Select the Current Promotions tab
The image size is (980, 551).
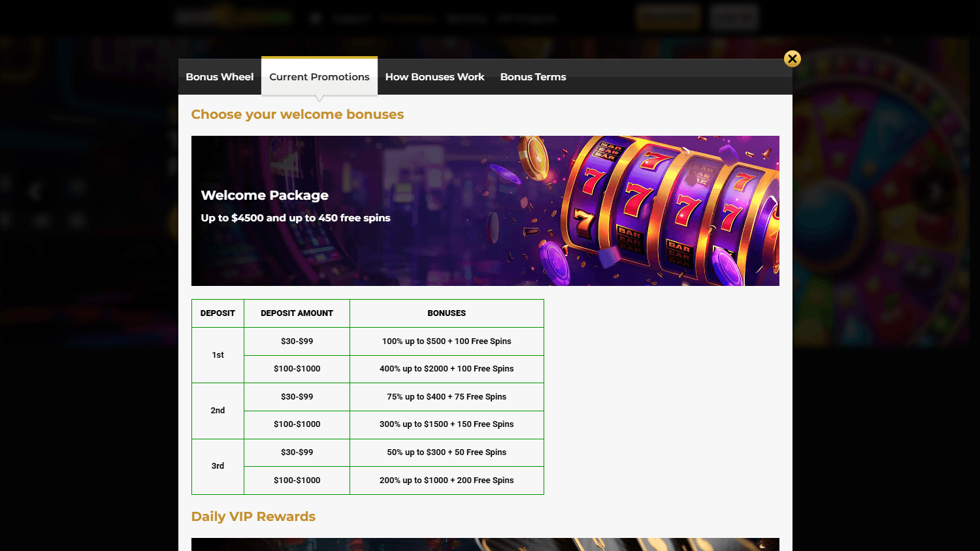tap(319, 77)
